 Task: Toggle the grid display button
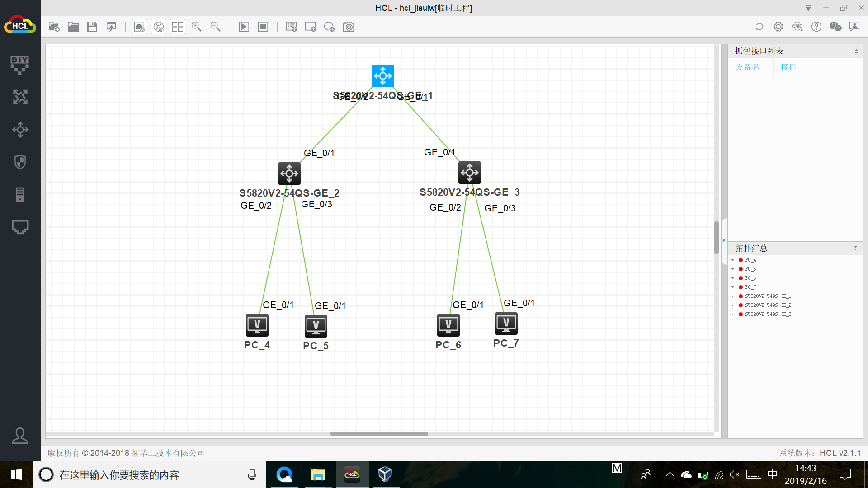pos(178,27)
